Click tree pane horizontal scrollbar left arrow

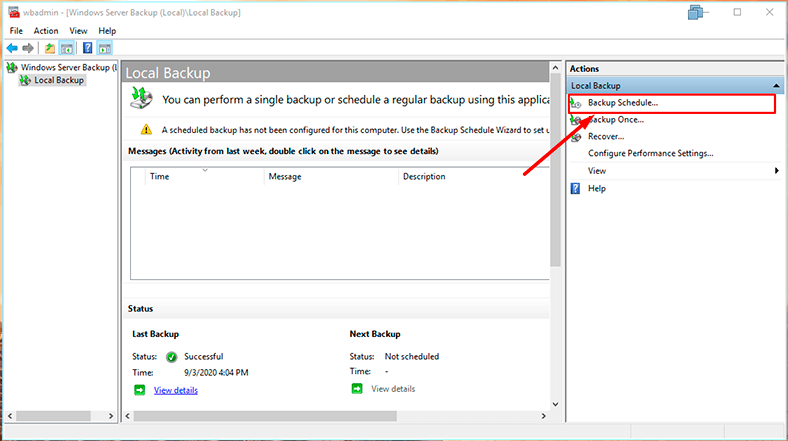[x=10, y=416]
